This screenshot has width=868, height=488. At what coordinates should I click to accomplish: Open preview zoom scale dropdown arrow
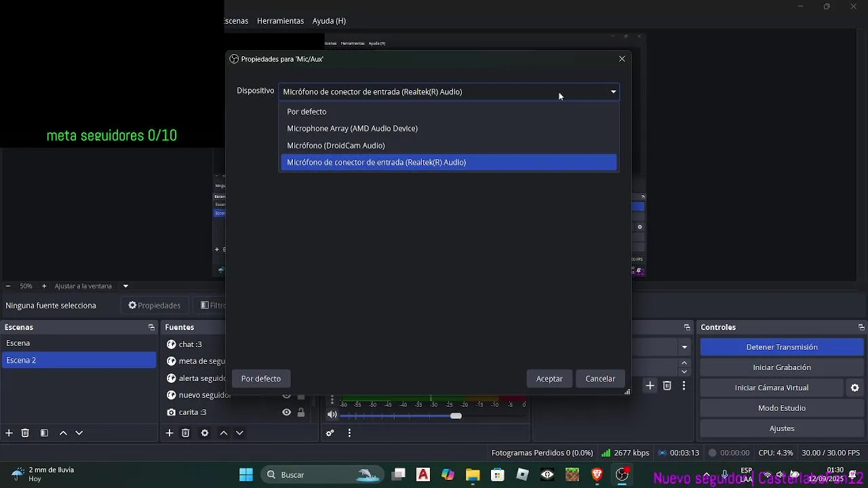(125, 286)
